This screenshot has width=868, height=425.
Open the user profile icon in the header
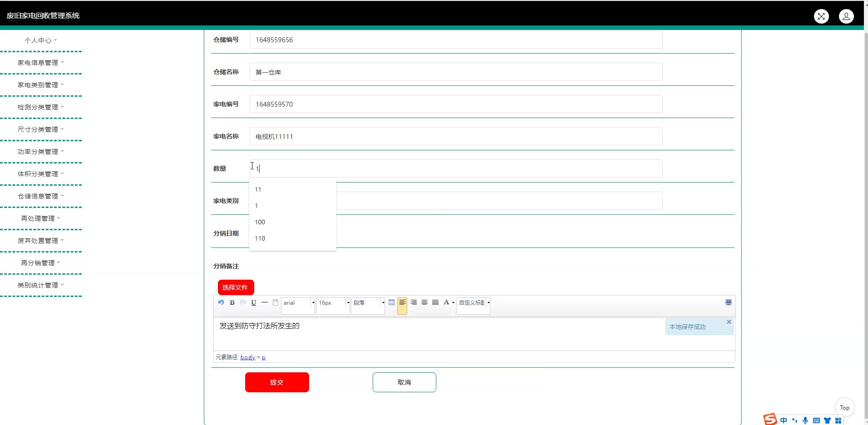coord(846,16)
